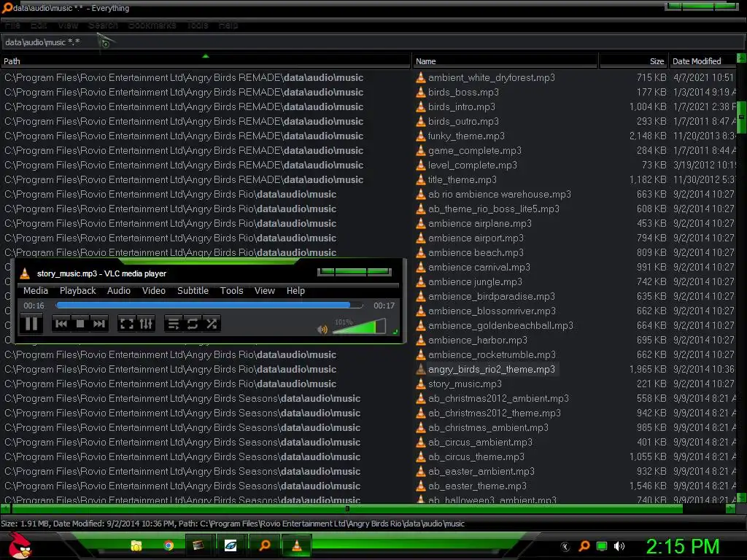This screenshot has width=747, height=560.
Task: Open Angry Birds start button on taskbar
Action: 19,545
